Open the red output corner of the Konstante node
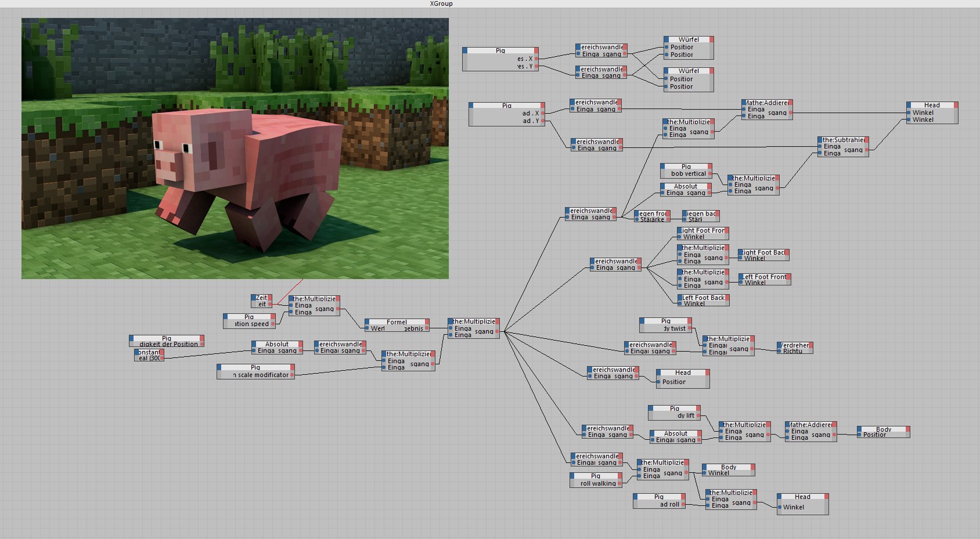Viewport: 980px width, 539px height. point(161,352)
